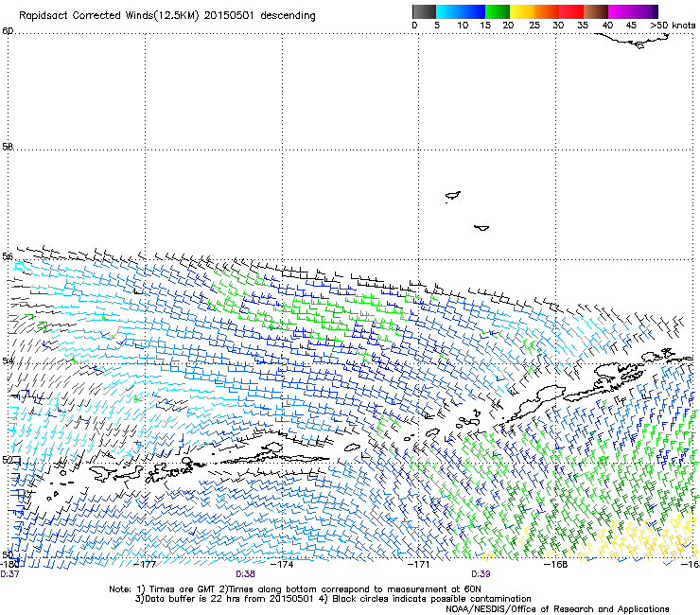
Task: Click the "25" legend scale label
Action: click(534, 26)
